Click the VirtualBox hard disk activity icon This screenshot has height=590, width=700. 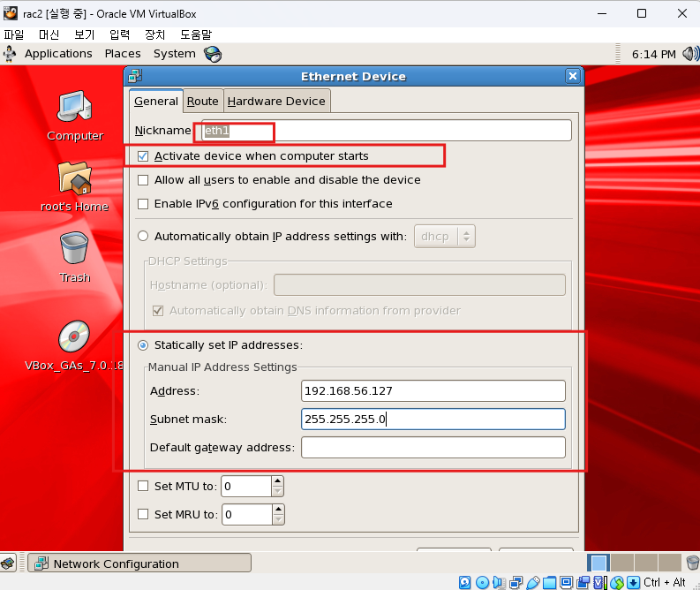pyautogui.click(x=464, y=582)
